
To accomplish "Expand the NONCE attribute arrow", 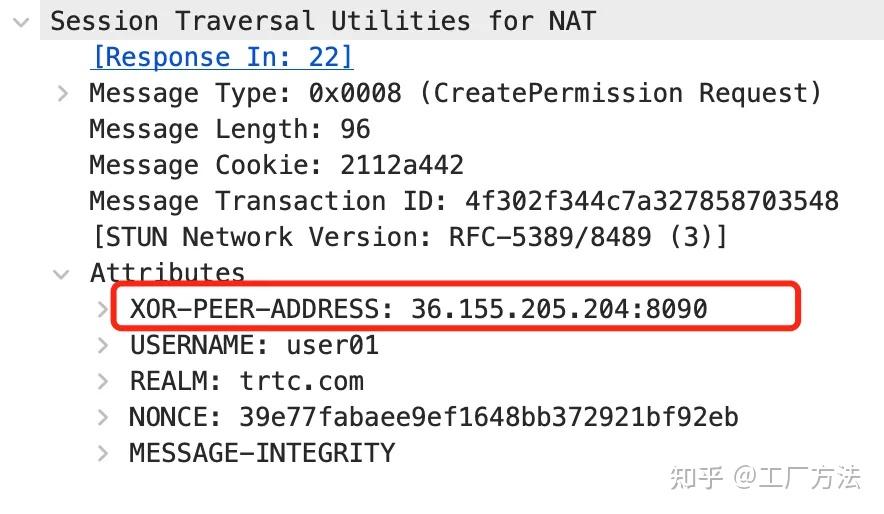I will point(104,418).
